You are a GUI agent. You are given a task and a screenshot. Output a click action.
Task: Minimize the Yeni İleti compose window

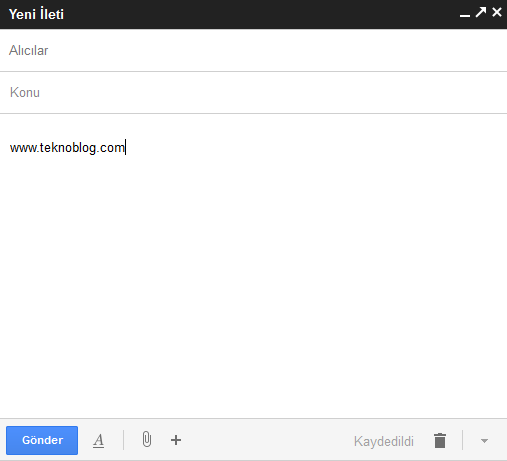coord(465,15)
